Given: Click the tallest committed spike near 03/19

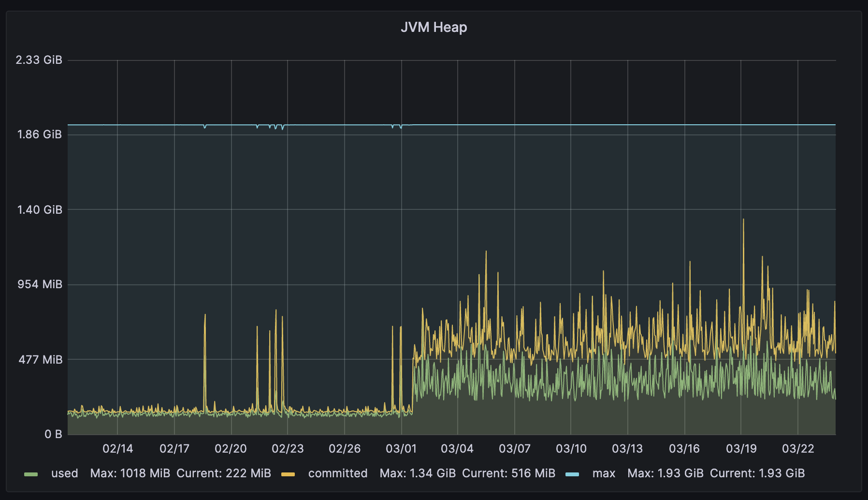Looking at the screenshot, I should tap(743, 220).
